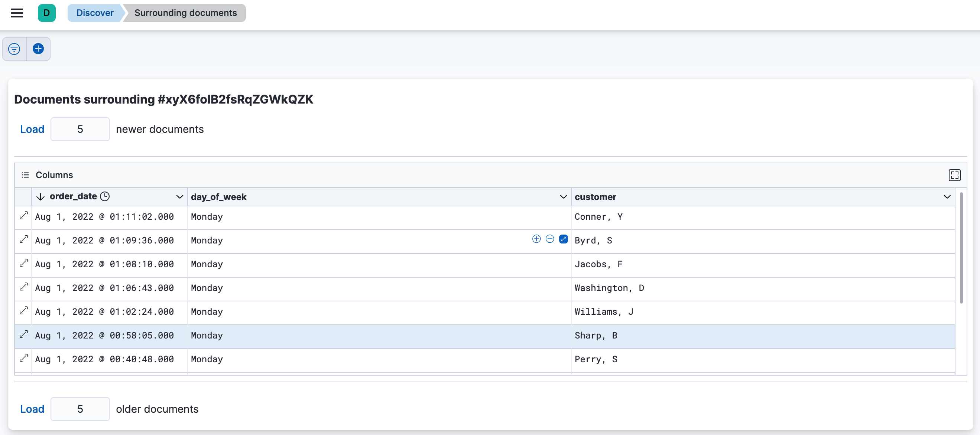Image resolution: width=980 pixels, height=435 pixels.
Task: Open the navigation hamburger menu
Action: (x=17, y=13)
